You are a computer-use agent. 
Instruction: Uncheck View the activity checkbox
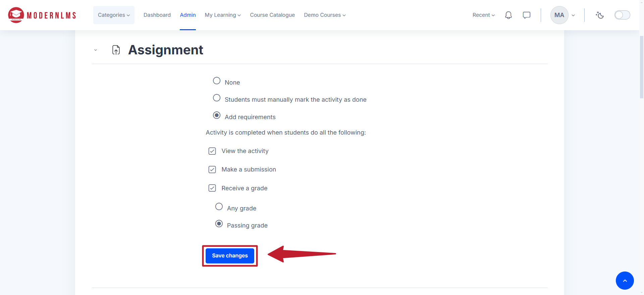click(x=212, y=151)
